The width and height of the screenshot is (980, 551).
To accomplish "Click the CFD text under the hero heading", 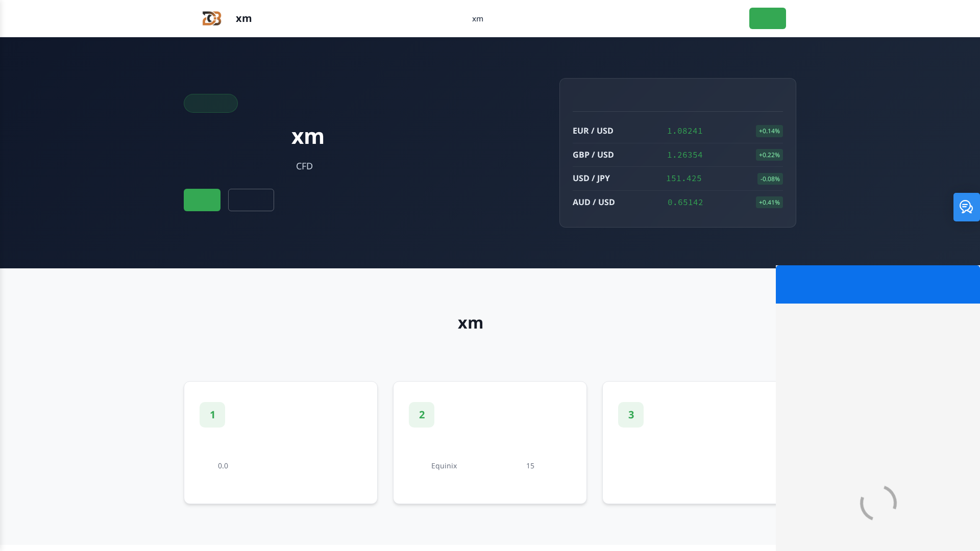I will [304, 166].
